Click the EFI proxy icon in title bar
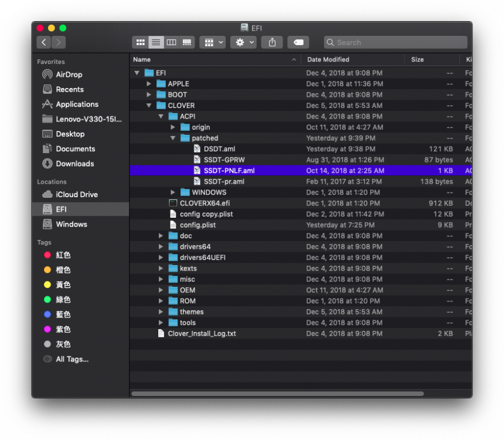Screen dimensions: 504x440 pos(244,28)
